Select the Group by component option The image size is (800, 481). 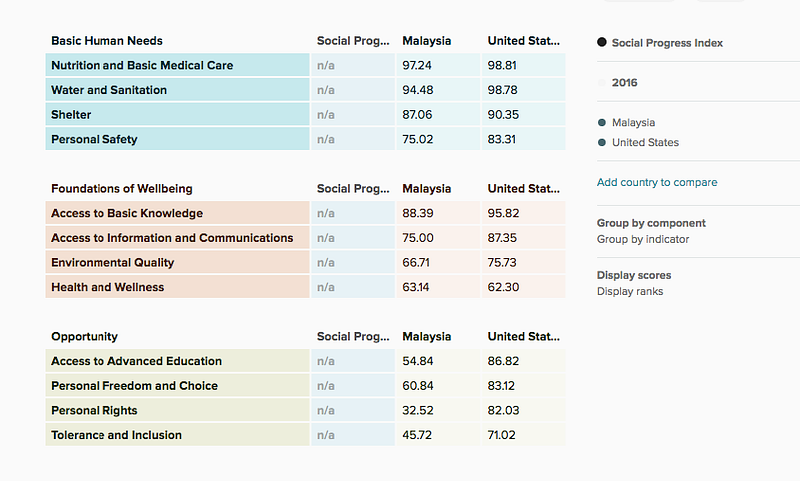point(651,223)
